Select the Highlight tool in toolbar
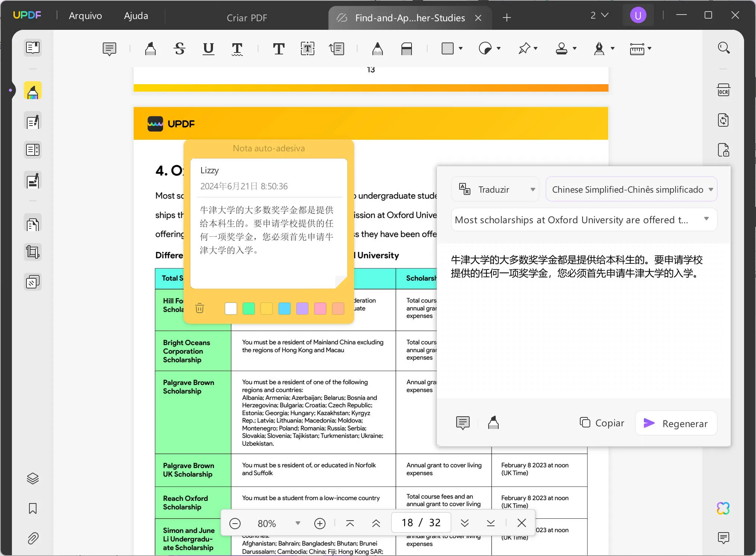The height and width of the screenshot is (556, 756). (x=150, y=49)
